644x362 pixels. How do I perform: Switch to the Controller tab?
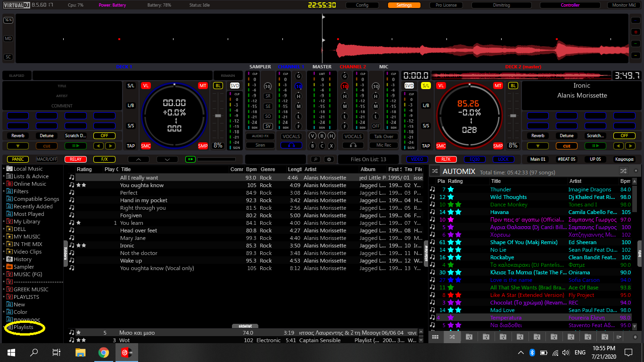[x=570, y=5]
